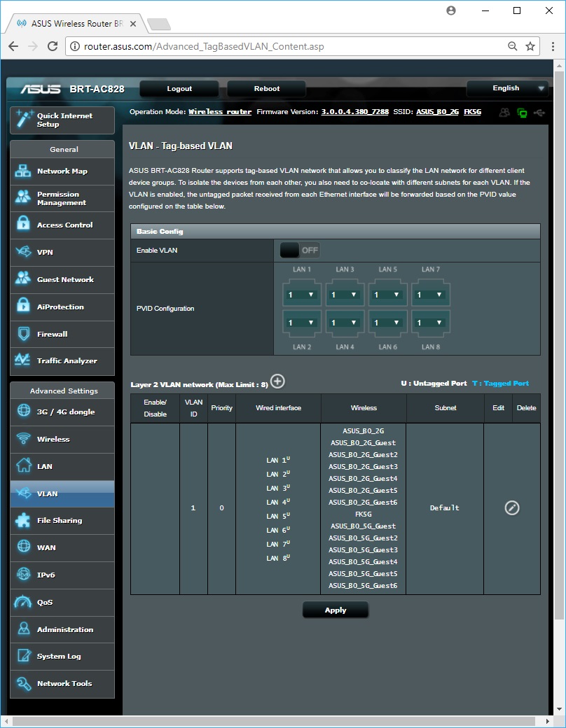This screenshot has width=566, height=728.
Task: Edit the VLAN ID 1 entry
Action: (x=512, y=508)
